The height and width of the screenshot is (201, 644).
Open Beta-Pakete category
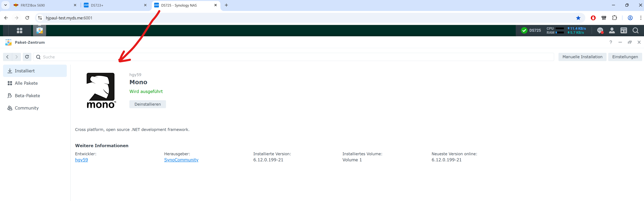click(x=27, y=96)
